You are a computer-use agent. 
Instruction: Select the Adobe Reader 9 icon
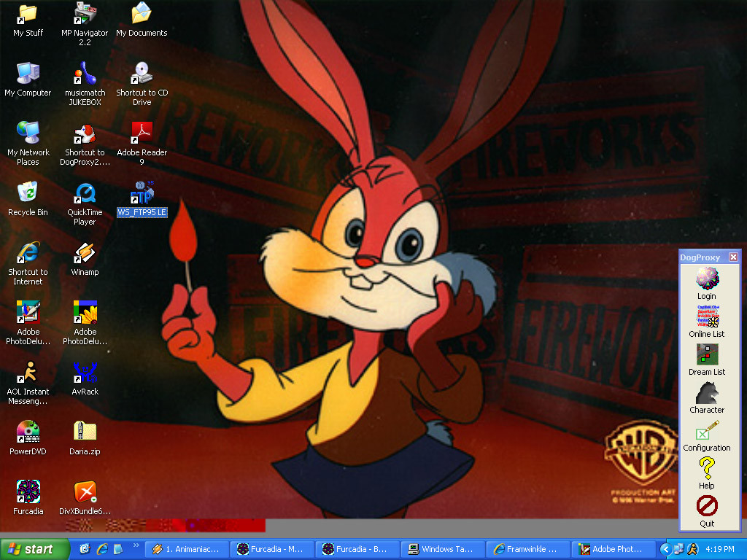142,144
